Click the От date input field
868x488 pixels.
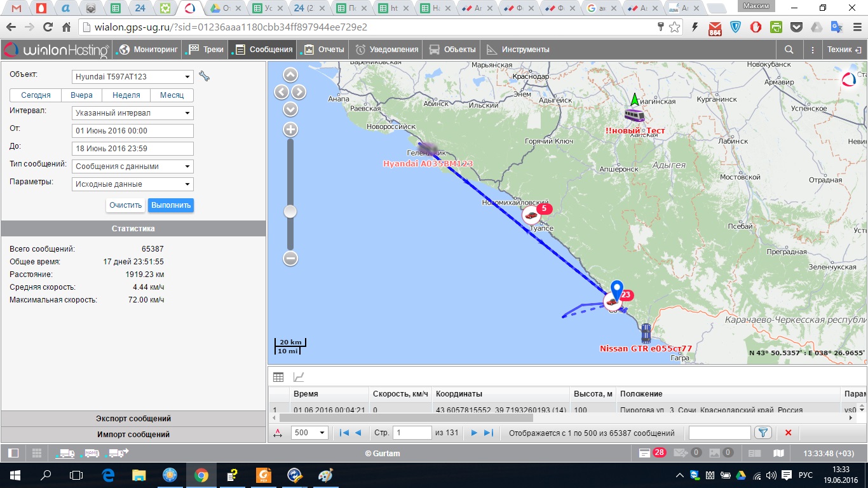tap(133, 131)
